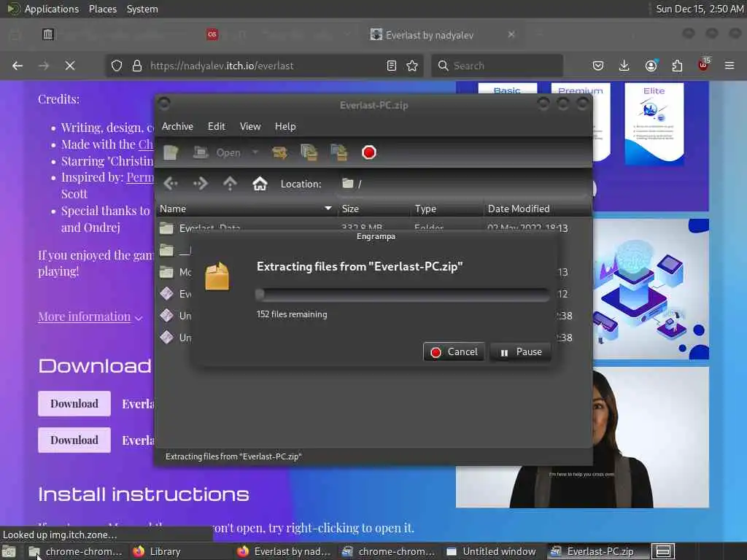The width and height of the screenshot is (747, 560).
Task: Click the clock Sun Dec 15
Action: tap(700, 9)
